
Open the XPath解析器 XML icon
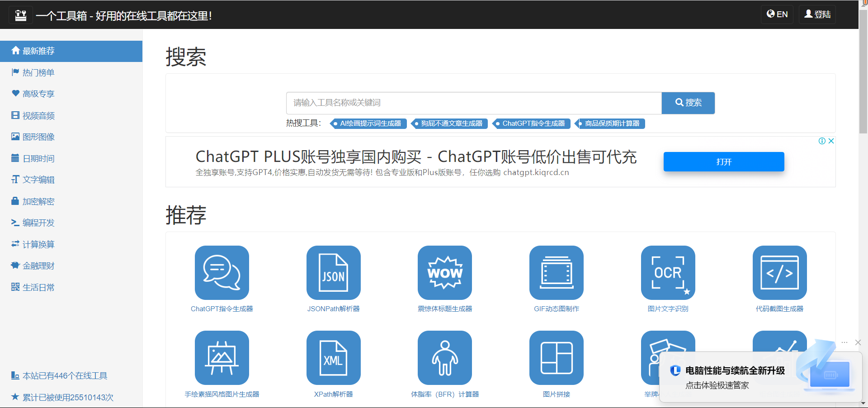(334, 358)
